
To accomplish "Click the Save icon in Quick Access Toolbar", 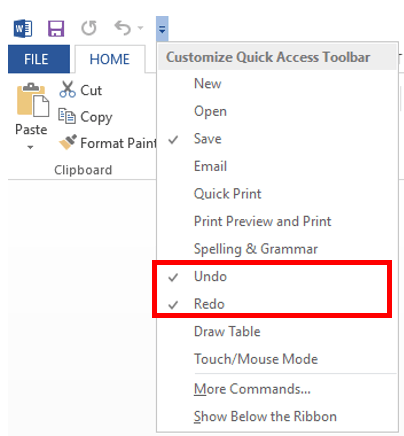I will pos(56,29).
